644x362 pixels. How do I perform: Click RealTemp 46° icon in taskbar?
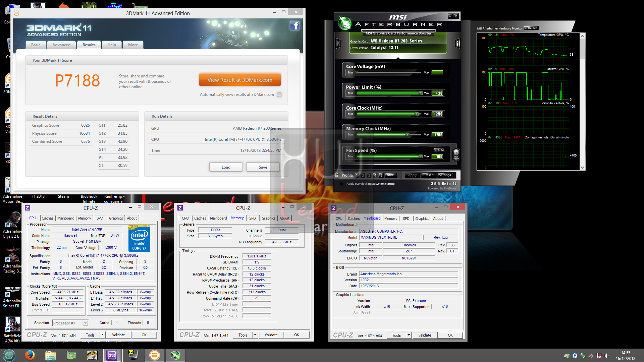pyautogui.click(x=92, y=355)
